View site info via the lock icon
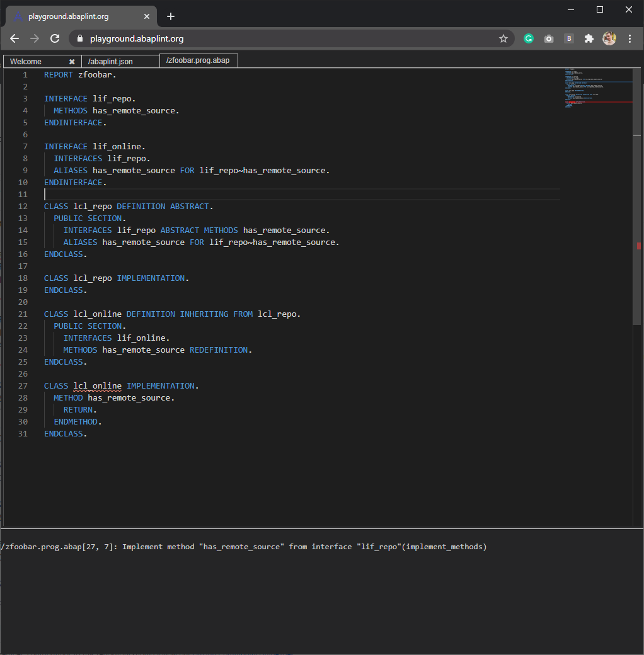This screenshot has height=655, width=644. 79,38
